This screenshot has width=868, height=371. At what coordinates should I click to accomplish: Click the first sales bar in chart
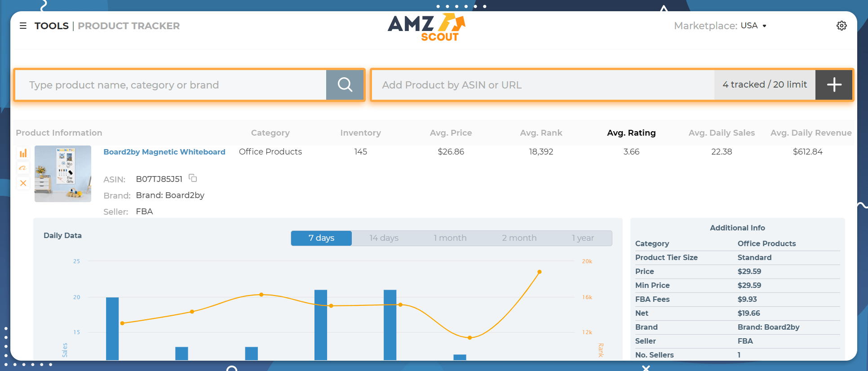pyautogui.click(x=112, y=329)
